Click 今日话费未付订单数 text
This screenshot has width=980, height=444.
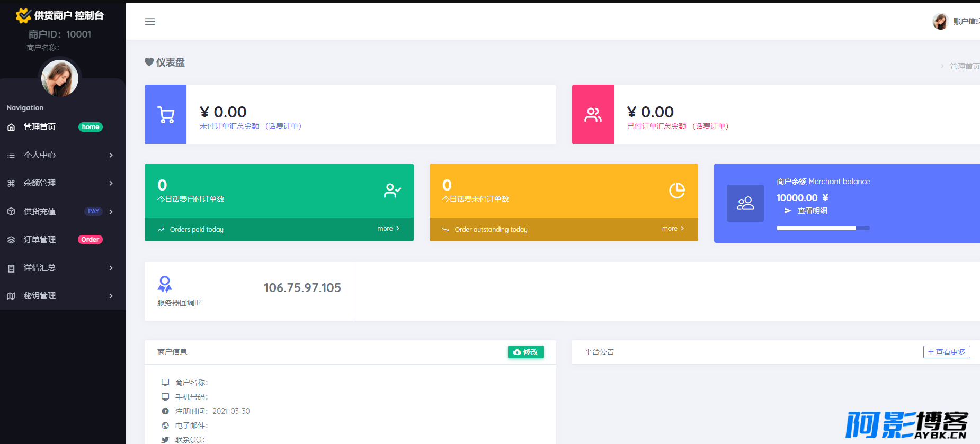coord(476,199)
